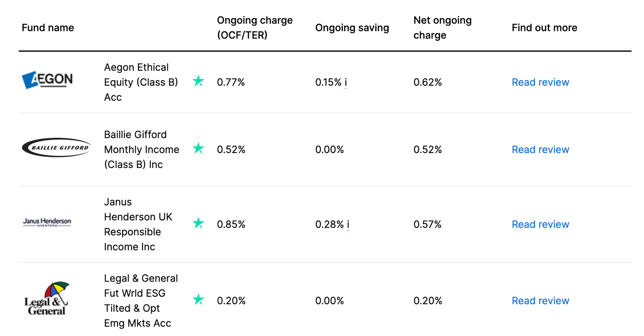The height and width of the screenshot is (336, 644).
Task: Click the star beside Legal & General ESG fund
Action: (x=198, y=300)
